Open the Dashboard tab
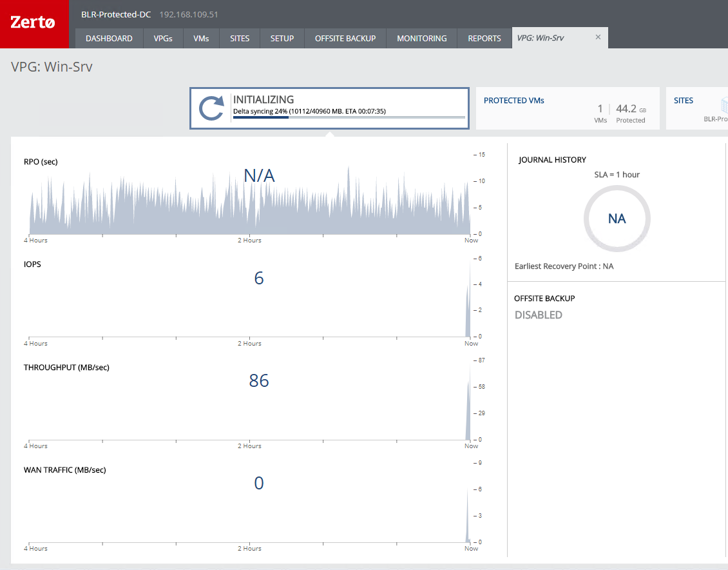The width and height of the screenshot is (728, 570). [x=109, y=39]
